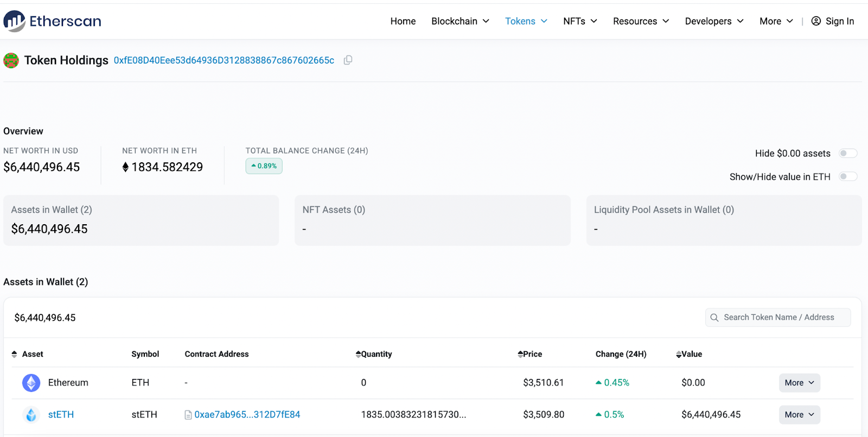
Task: Click Ethereum price $3,510.61
Action: 544,383
